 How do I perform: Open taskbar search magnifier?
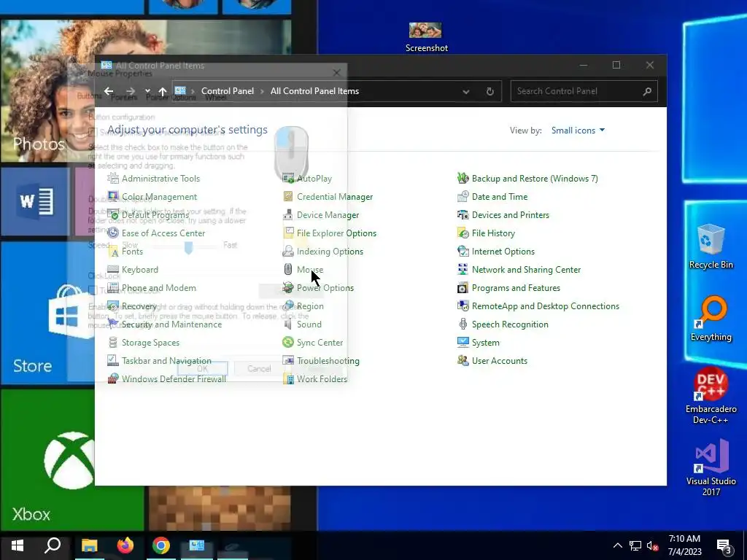point(53,545)
